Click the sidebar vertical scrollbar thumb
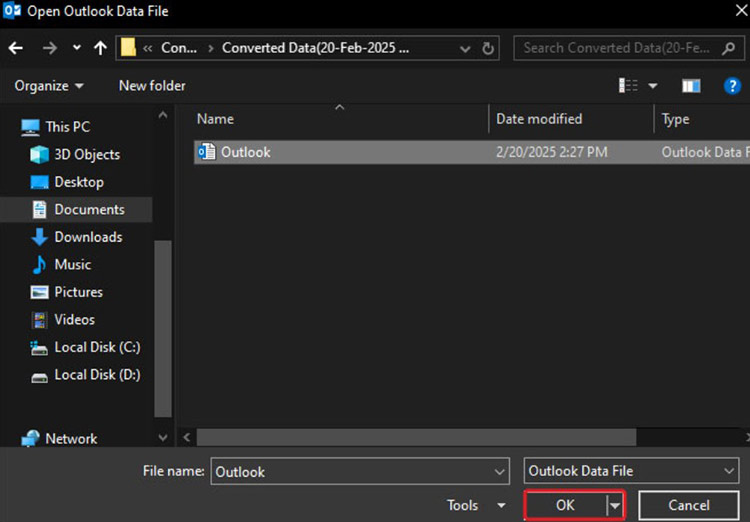Screen dimensions: 750x522 (x=163, y=329)
